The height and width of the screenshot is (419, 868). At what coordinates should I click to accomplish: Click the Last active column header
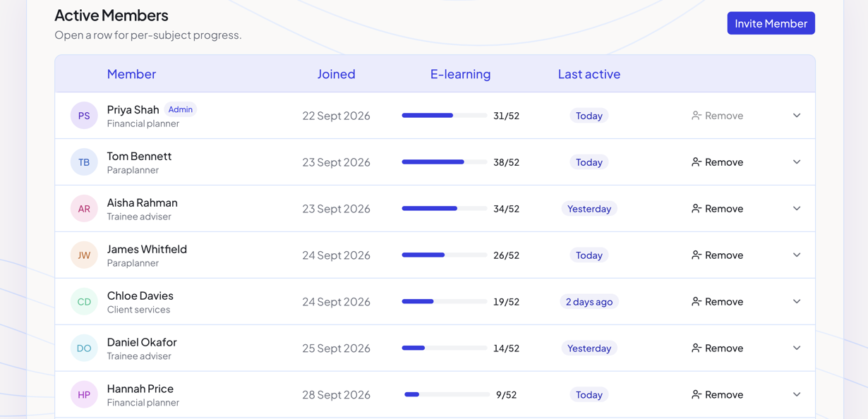point(589,74)
